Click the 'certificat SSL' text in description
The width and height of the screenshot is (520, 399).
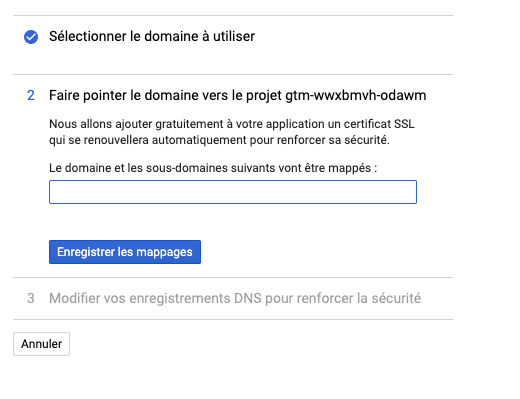coord(379,124)
